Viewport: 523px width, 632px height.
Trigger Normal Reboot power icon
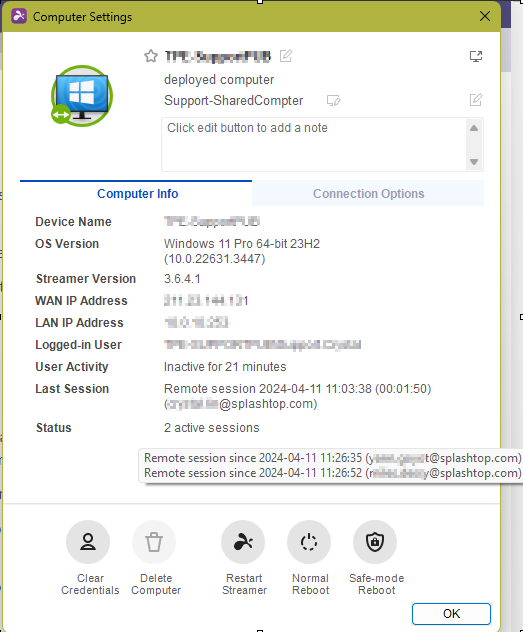[x=309, y=542]
